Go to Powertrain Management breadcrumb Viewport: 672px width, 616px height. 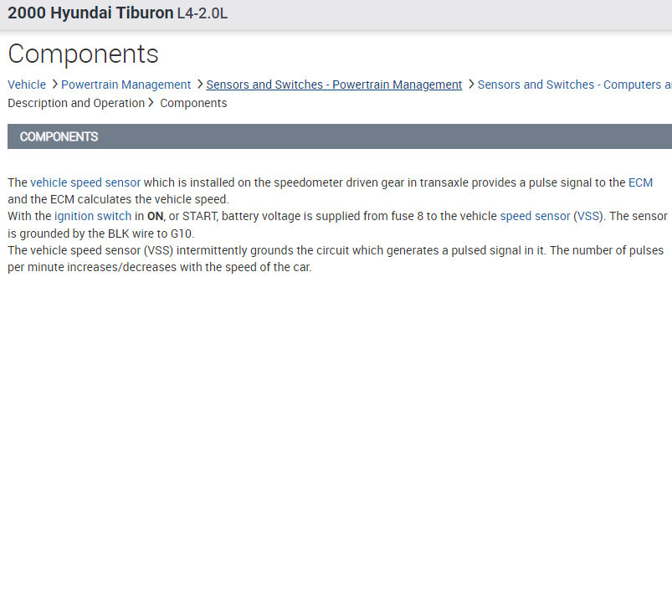pos(126,85)
